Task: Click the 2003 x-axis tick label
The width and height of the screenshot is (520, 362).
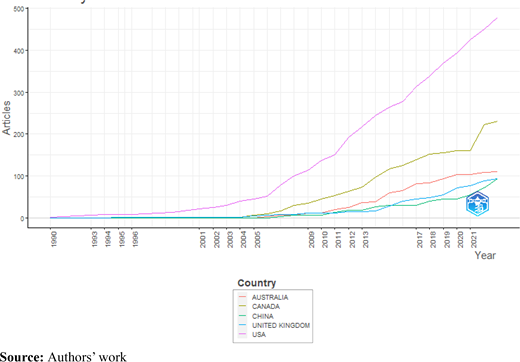Action: click(230, 239)
